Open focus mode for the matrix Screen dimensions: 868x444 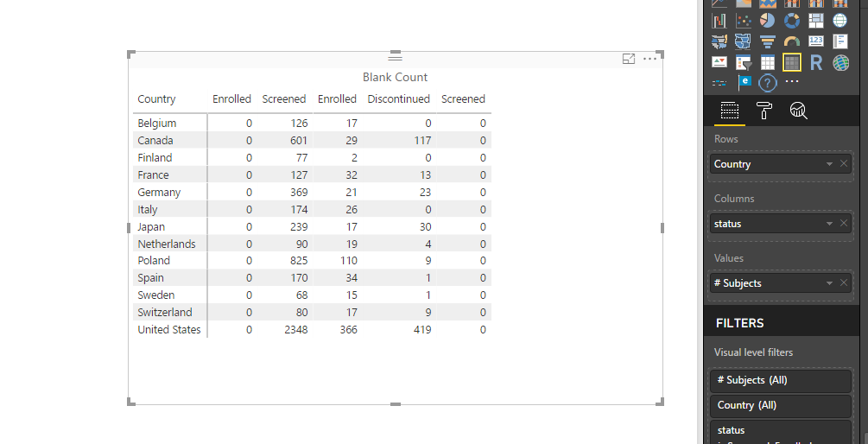(628, 59)
